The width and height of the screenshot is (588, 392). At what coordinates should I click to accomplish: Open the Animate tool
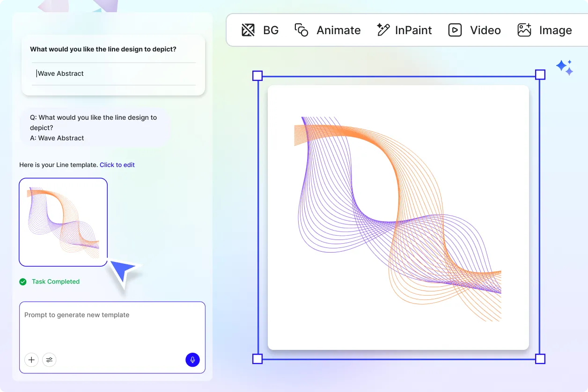click(327, 30)
